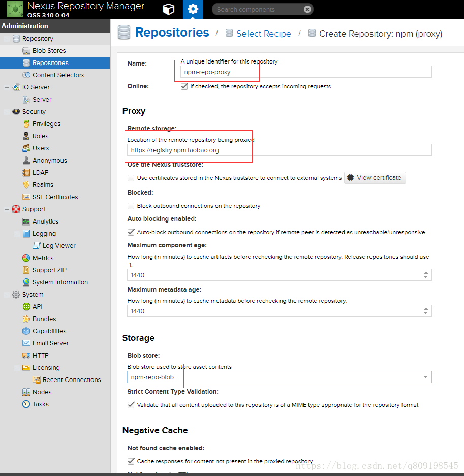Viewport: 464px width, 476px height.
Task: Collapse the Support tree group
Action: pyautogui.click(x=7, y=209)
